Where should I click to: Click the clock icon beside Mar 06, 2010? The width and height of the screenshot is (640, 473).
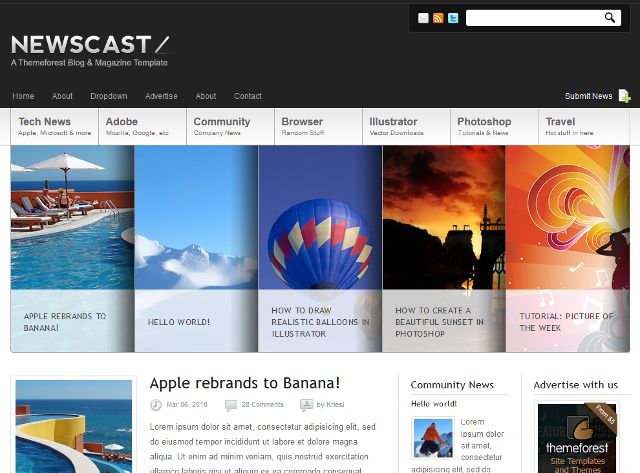point(156,404)
